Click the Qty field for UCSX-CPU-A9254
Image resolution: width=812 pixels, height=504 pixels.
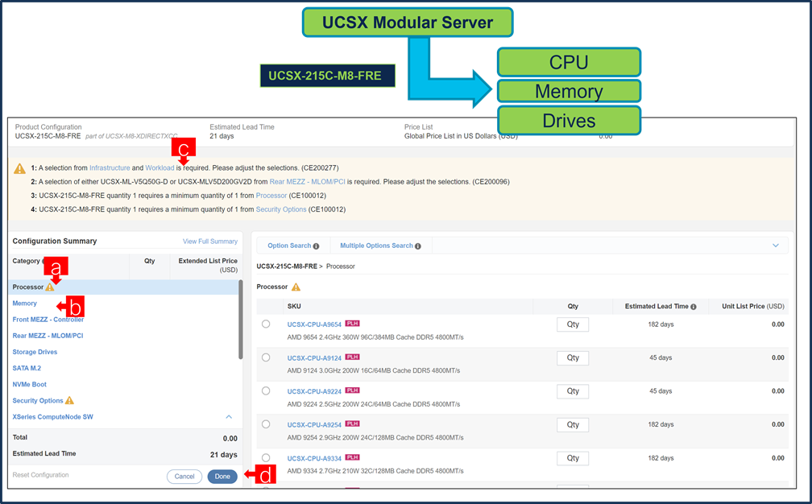(573, 425)
